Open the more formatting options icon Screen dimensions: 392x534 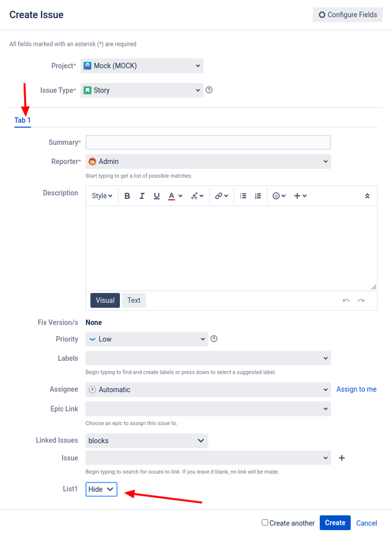(197, 196)
